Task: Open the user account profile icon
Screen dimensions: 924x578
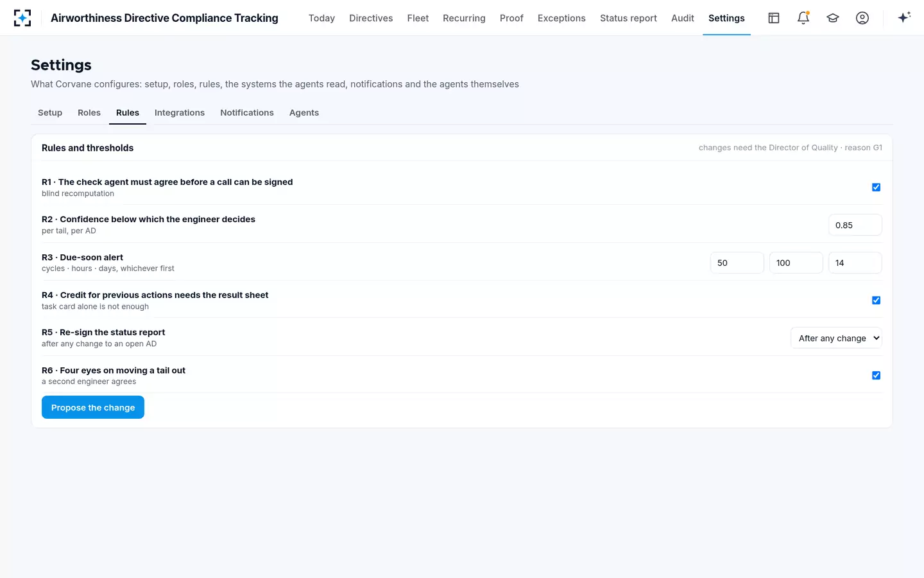Action: [862, 18]
